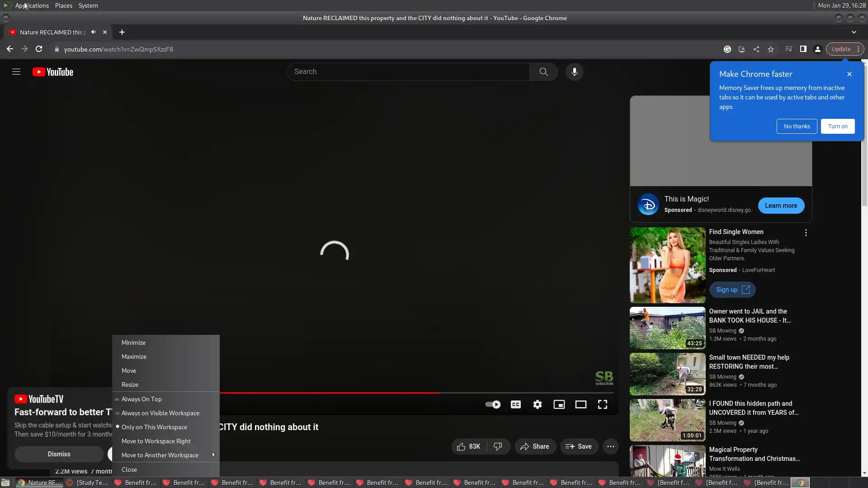The width and height of the screenshot is (868, 488).
Task: Dislike the video with thumbs down
Action: tap(498, 446)
